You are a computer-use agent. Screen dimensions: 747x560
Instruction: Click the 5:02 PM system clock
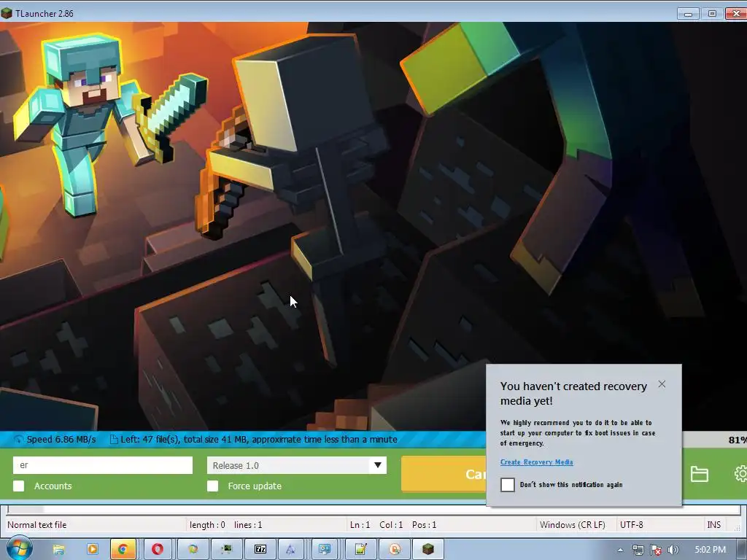(710, 550)
